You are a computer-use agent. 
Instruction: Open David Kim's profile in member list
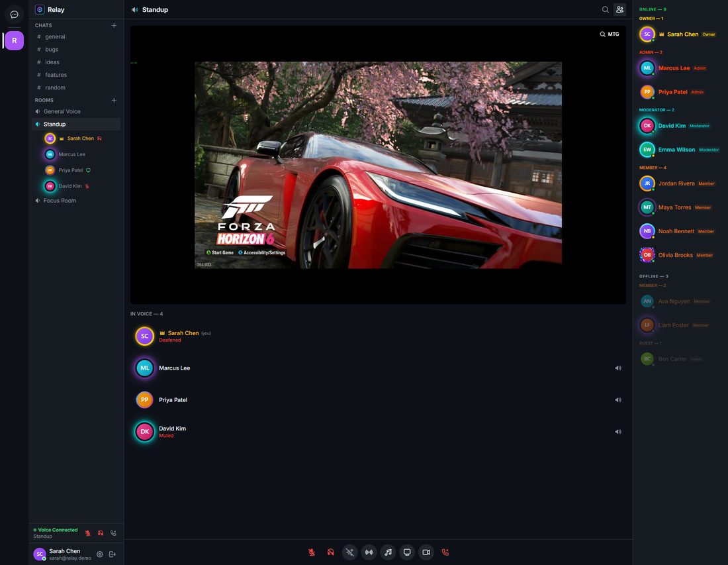tap(679, 126)
